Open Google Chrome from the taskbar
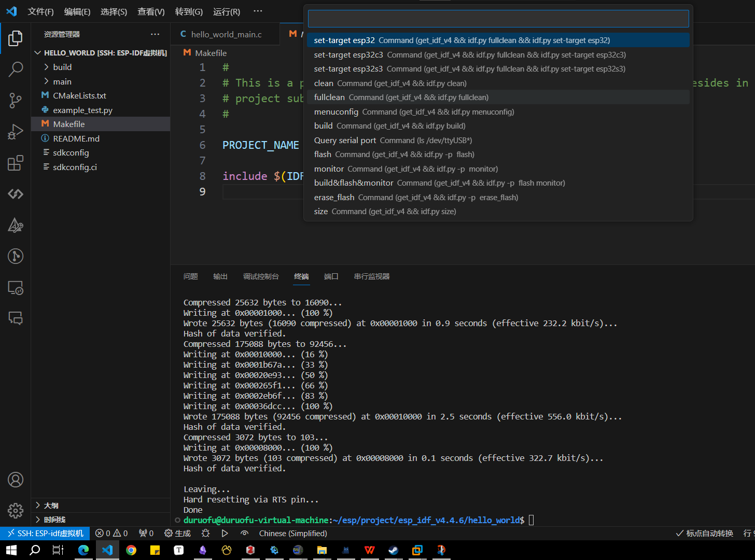The image size is (755, 560). point(131,550)
